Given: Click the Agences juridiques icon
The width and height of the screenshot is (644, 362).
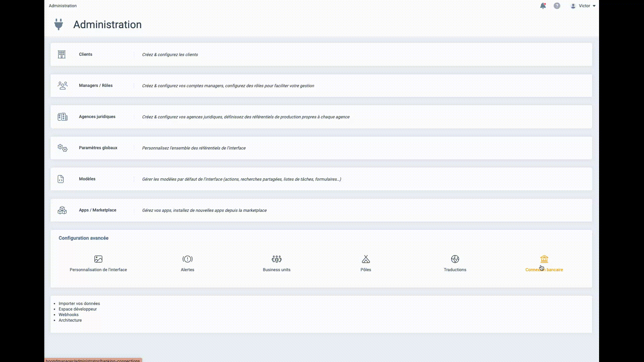Looking at the screenshot, I should click(x=62, y=117).
